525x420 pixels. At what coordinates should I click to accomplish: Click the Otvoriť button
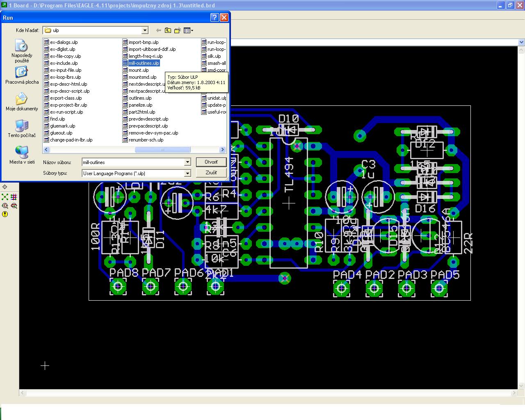pos(211,162)
